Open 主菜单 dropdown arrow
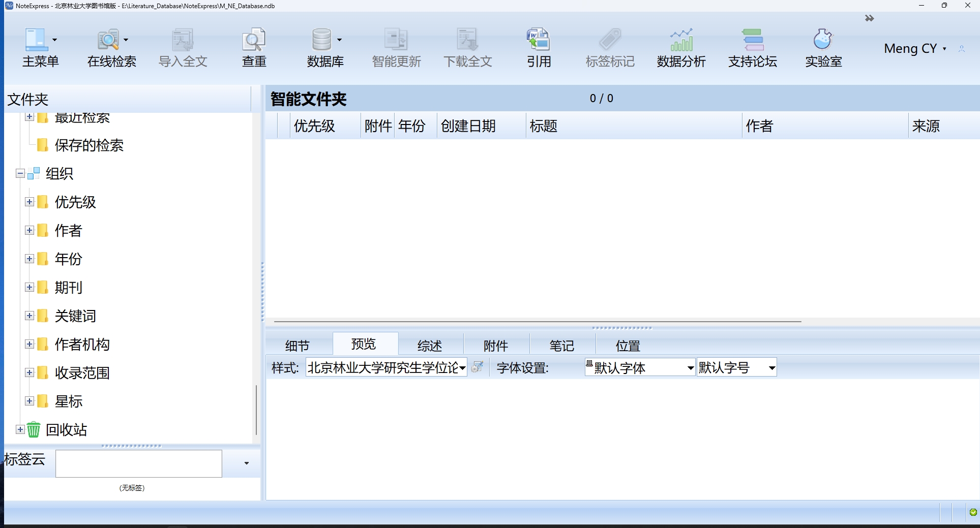 pyautogui.click(x=54, y=40)
